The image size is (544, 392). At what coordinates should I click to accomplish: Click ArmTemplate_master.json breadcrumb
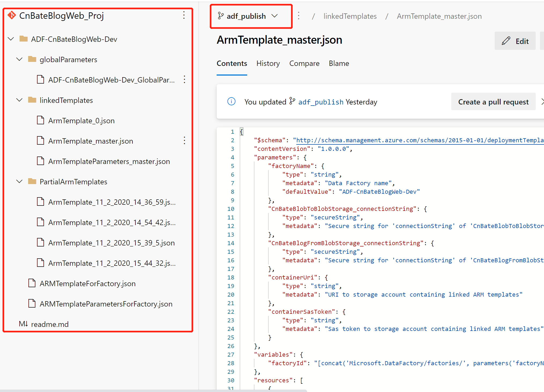(439, 16)
